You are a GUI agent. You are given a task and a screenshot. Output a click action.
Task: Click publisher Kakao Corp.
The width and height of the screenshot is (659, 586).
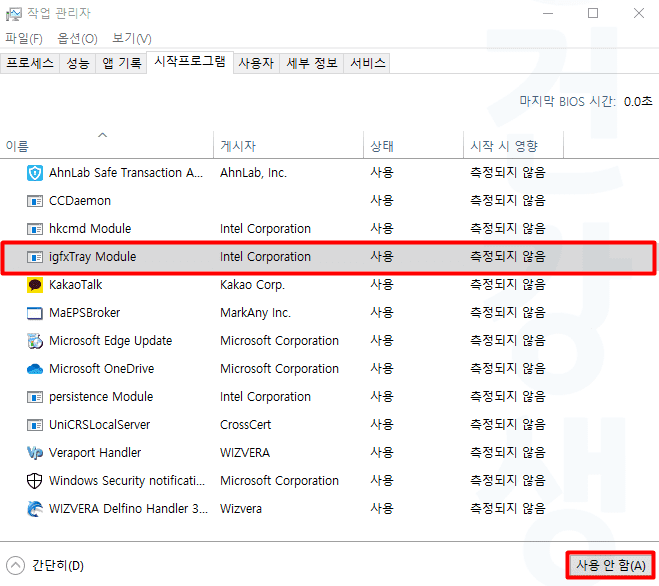(x=253, y=285)
